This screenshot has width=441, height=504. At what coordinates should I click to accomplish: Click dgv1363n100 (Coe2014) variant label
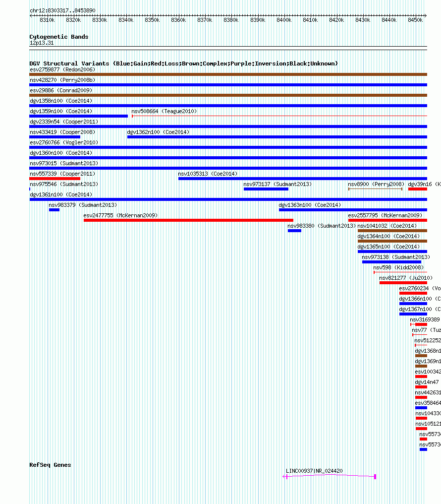pos(310,205)
